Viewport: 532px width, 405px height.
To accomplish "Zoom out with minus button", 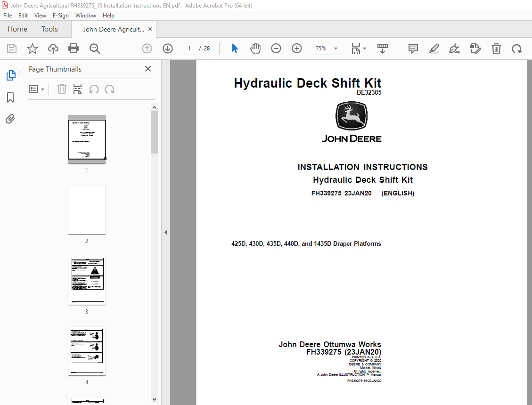I will tap(276, 49).
